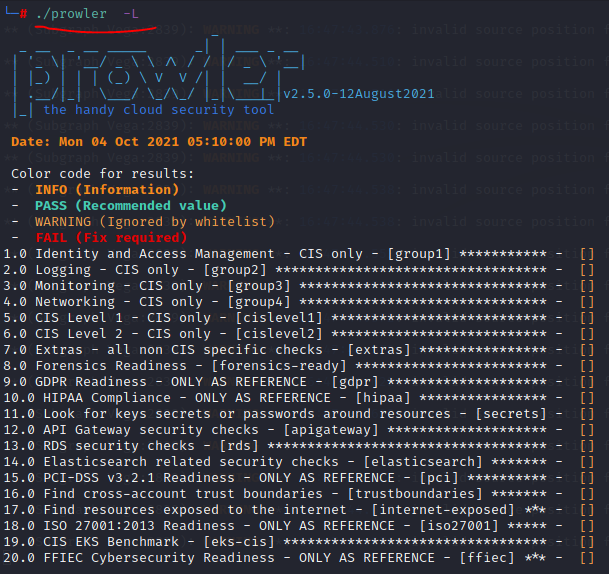
Task: Click '18.0 ISO 27001:2013 Readiness' row
Action: pos(299,525)
